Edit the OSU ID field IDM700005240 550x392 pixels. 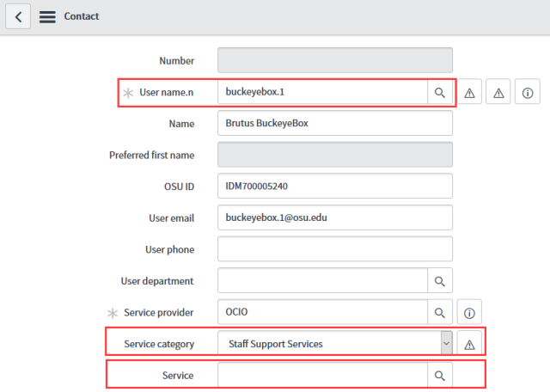335,186
